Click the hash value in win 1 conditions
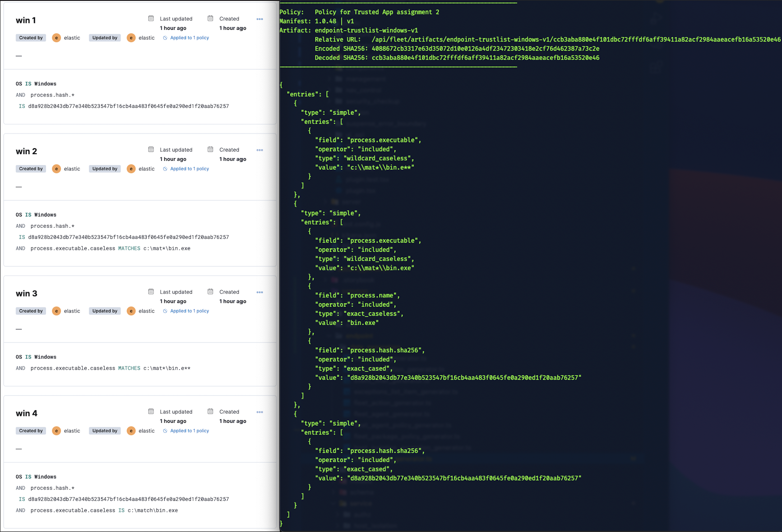 [129, 106]
